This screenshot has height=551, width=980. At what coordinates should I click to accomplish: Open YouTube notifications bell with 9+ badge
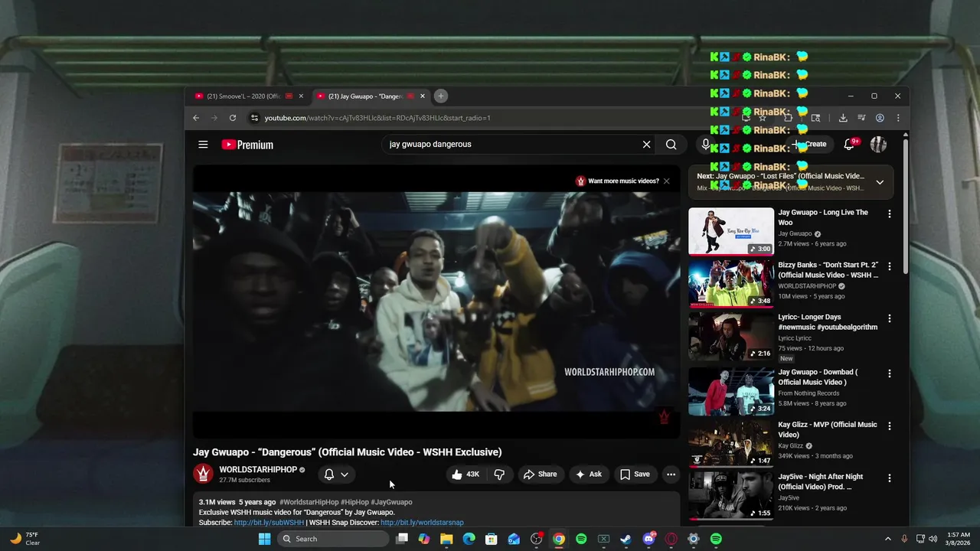849,144
